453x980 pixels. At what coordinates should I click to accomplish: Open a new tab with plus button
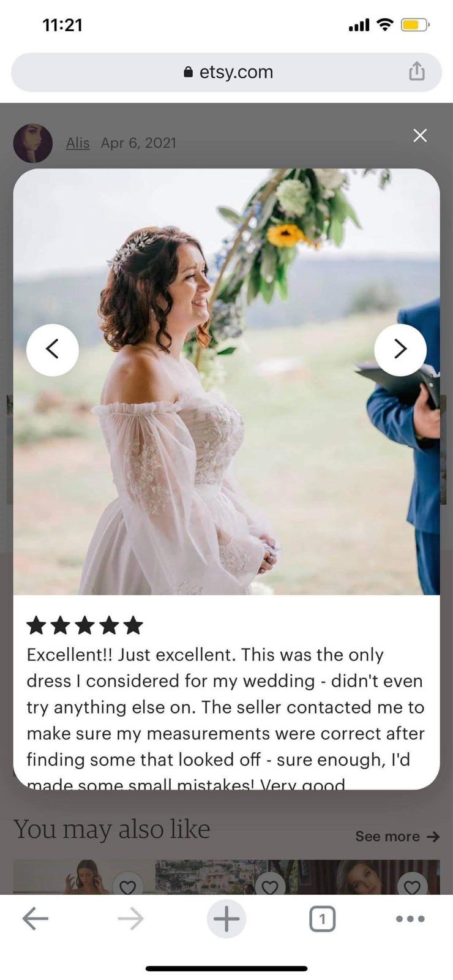click(x=226, y=919)
